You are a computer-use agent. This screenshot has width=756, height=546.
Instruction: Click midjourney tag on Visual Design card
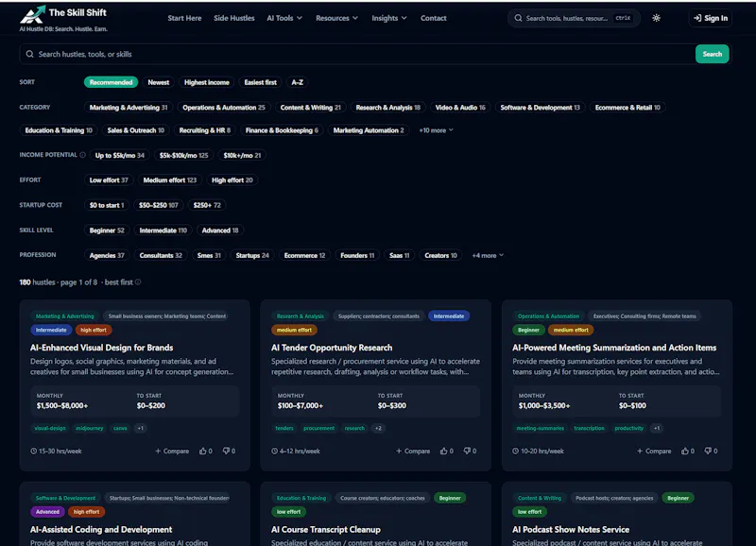click(89, 428)
